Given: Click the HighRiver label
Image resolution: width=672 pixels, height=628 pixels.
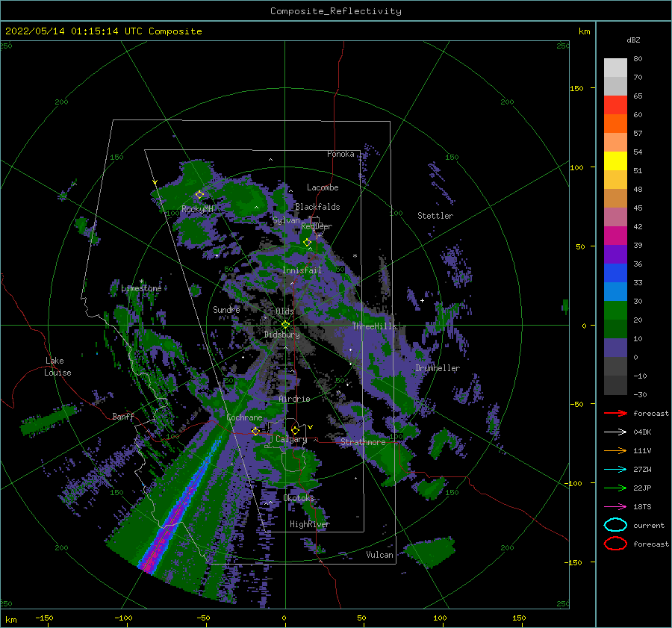Looking at the screenshot, I should pos(310,524).
